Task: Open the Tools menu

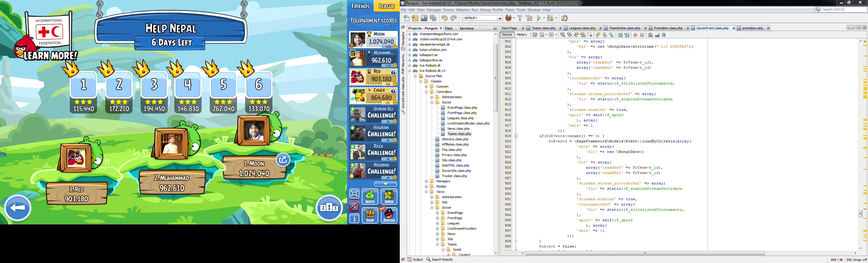Action: [x=521, y=10]
